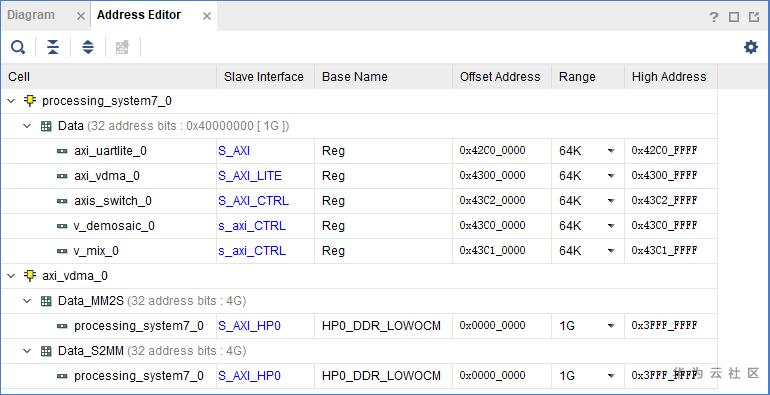This screenshot has height=395, width=770.
Task: Click the S_AXI_LITE interface link
Action: pos(250,176)
